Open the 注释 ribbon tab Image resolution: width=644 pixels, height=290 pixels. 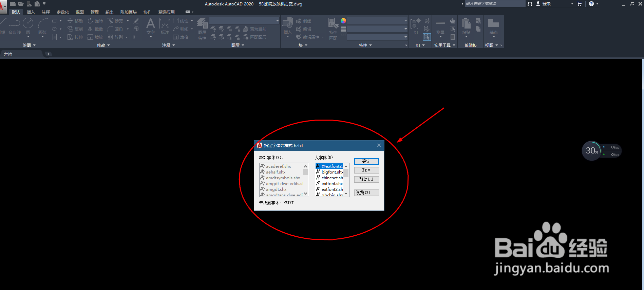46,12
